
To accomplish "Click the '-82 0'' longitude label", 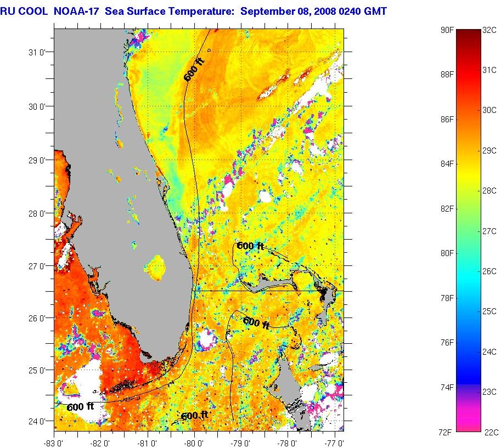I will click(x=100, y=443).
